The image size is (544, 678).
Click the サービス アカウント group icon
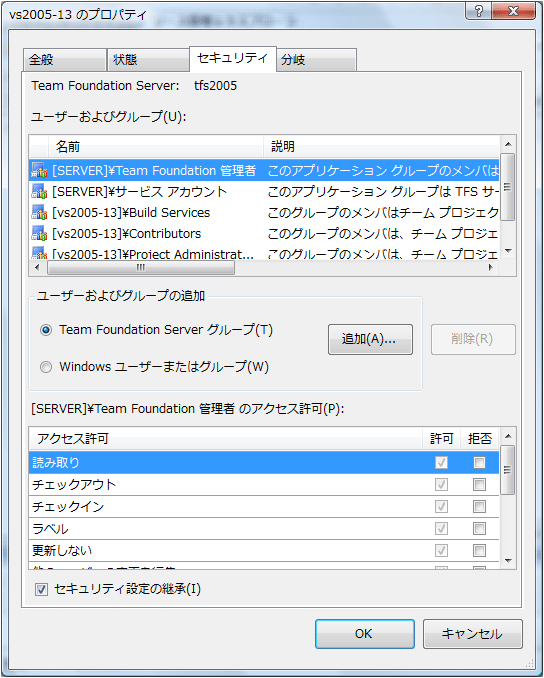(39, 192)
